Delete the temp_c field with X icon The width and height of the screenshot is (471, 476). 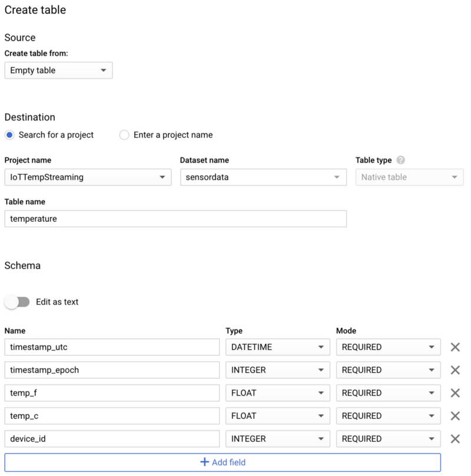(x=455, y=416)
